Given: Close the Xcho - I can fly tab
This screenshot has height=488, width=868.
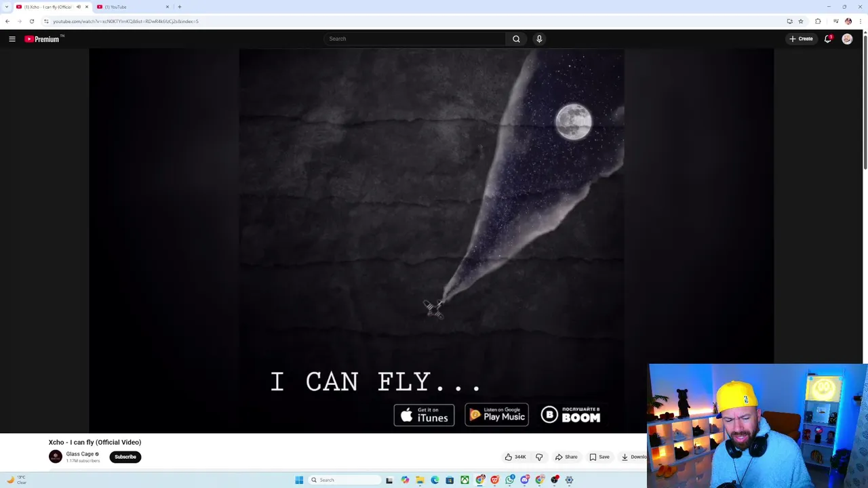Looking at the screenshot, I should (x=86, y=7).
